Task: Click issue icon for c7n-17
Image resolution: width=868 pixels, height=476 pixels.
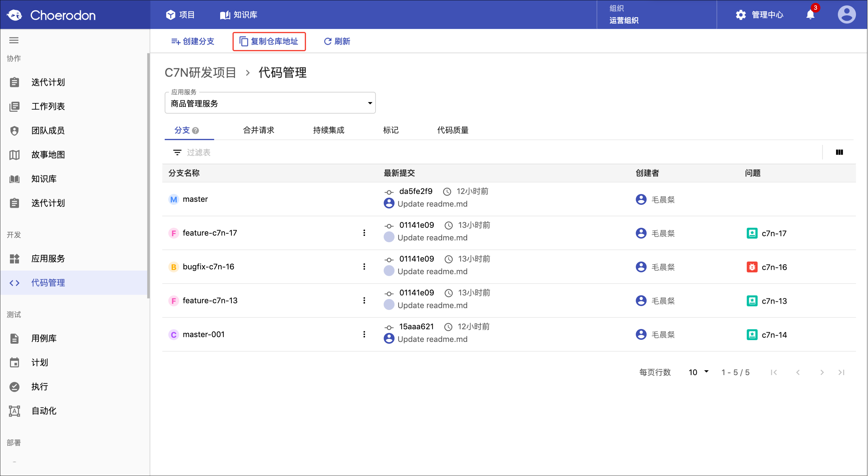Action: (752, 233)
